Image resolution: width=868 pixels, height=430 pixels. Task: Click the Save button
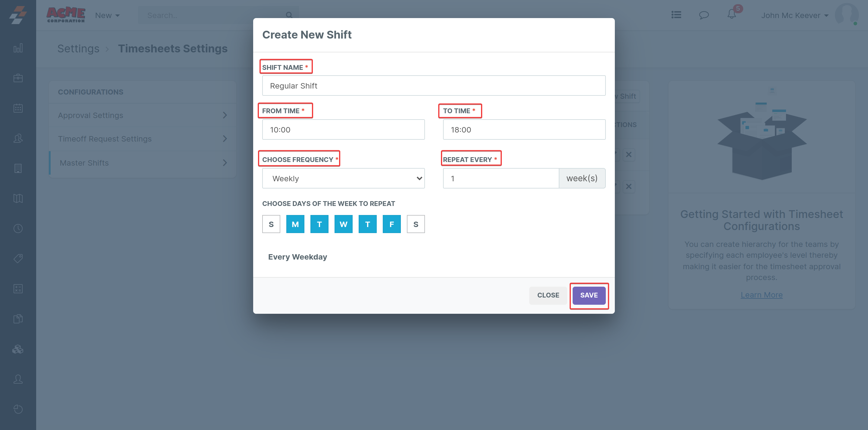[588, 295]
